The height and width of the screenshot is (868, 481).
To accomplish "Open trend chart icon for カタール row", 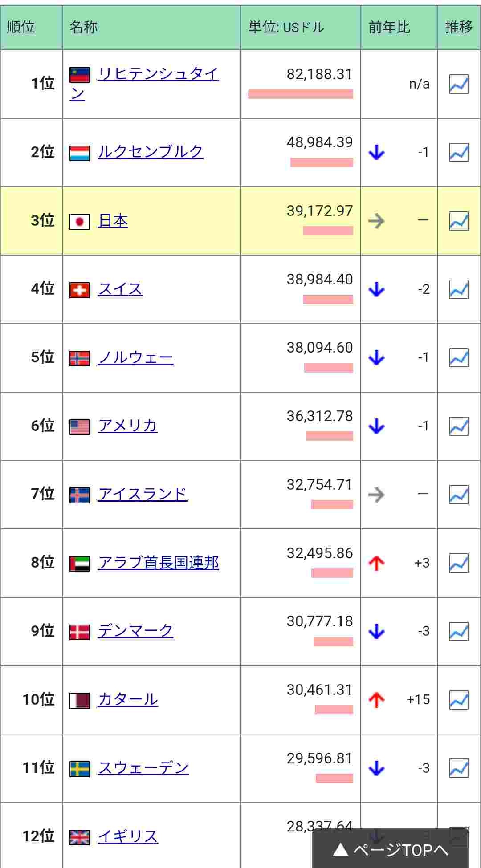I will (459, 700).
